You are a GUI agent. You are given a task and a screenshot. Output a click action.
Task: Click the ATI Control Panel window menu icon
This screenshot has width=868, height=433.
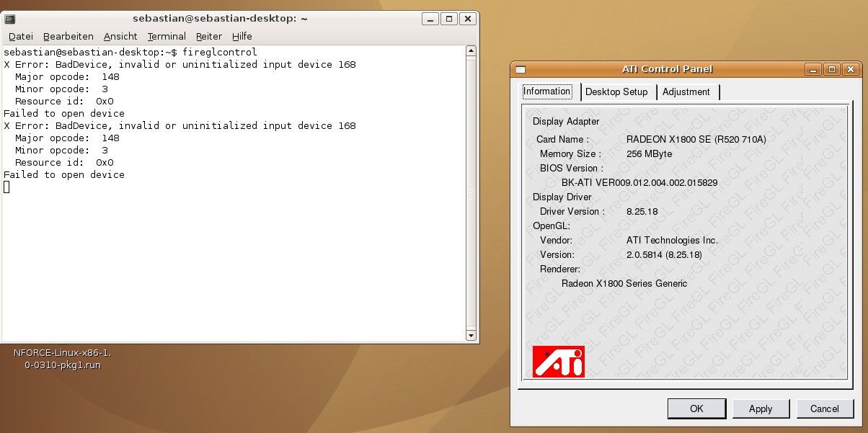coord(521,70)
